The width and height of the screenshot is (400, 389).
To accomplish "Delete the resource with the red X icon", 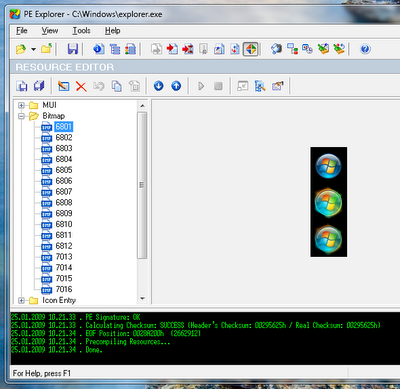I will [81, 86].
